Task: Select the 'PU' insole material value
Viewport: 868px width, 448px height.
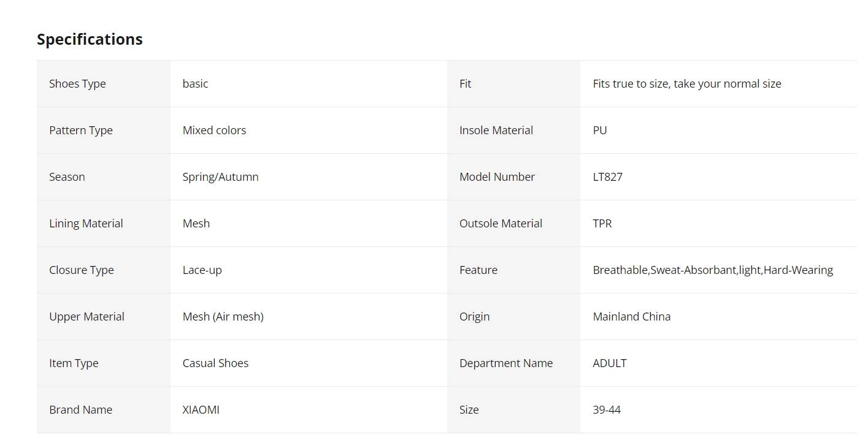Action: pos(600,131)
